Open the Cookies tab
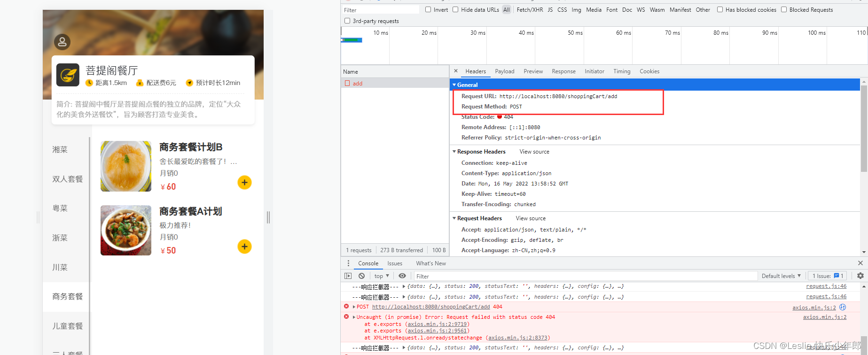 click(x=649, y=71)
